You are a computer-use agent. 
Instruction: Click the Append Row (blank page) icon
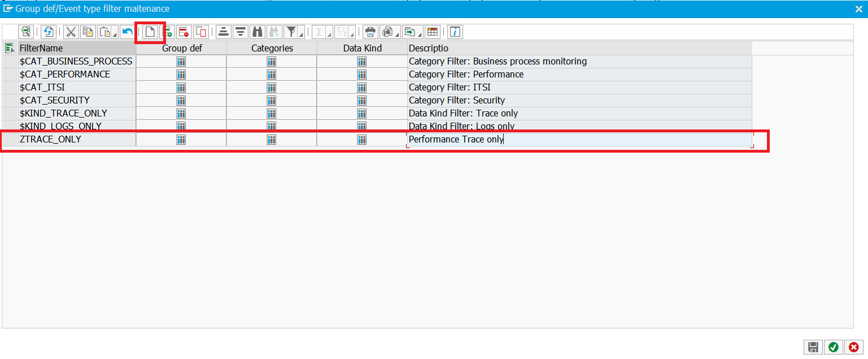click(150, 32)
